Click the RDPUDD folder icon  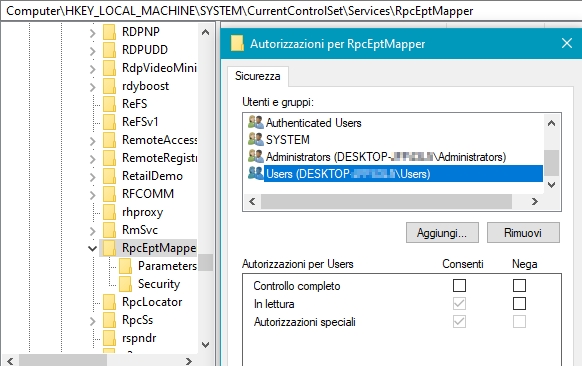pyautogui.click(x=109, y=50)
